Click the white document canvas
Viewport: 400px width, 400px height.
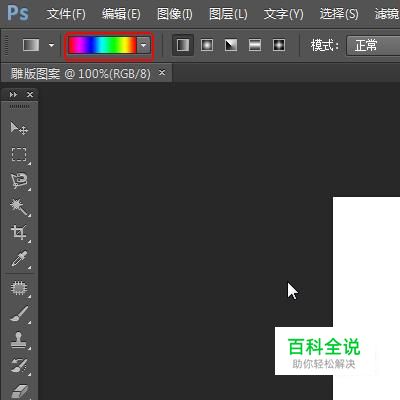(x=366, y=262)
